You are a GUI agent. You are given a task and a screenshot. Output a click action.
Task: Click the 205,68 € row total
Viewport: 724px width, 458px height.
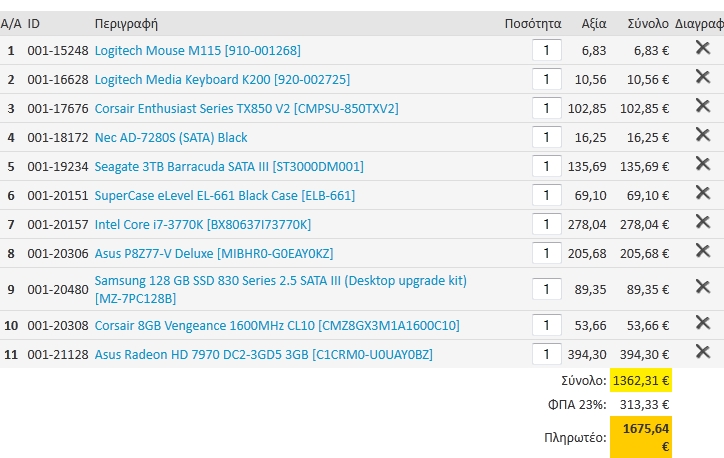[x=644, y=254]
